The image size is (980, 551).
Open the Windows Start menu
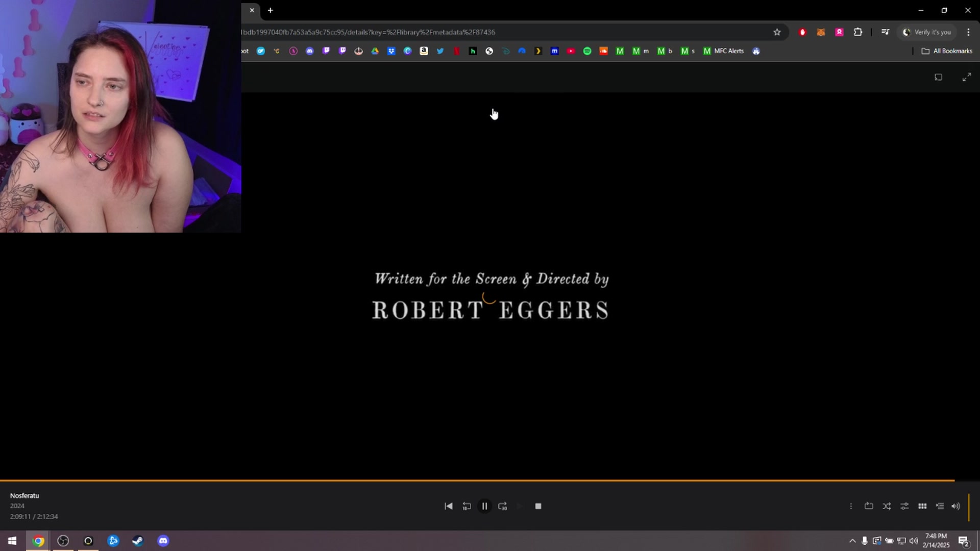pos(12,541)
